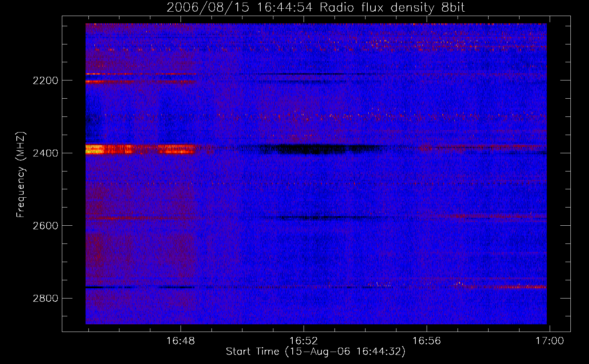Click the 2200 frequency tick label

(46, 80)
